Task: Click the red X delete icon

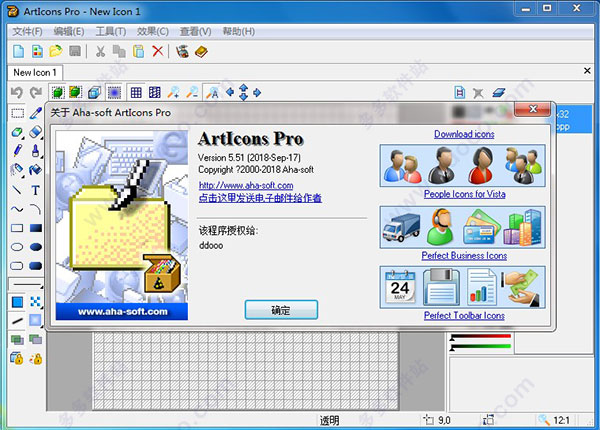Action: 158,51
